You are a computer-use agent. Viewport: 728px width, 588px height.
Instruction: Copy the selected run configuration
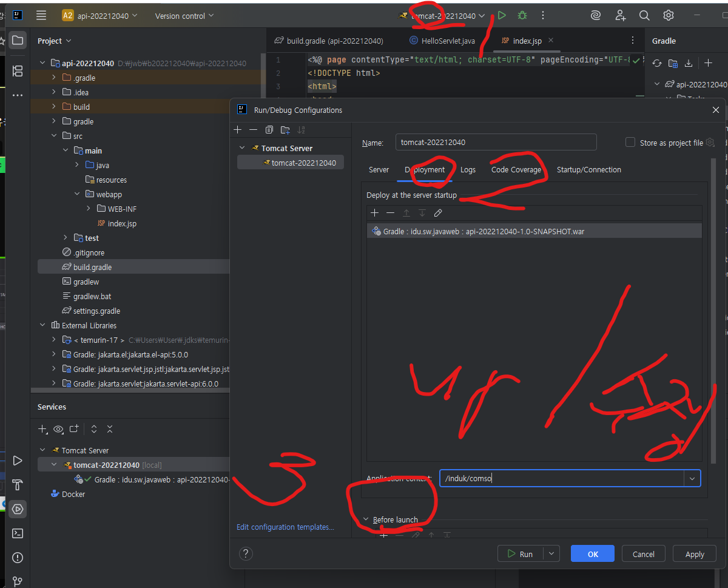pyautogui.click(x=269, y=130)
